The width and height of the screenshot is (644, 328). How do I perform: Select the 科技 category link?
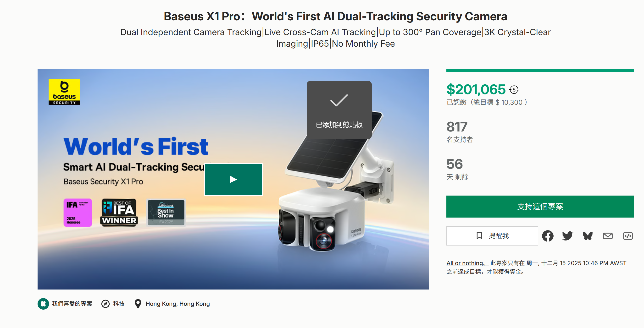coord(119,304)
